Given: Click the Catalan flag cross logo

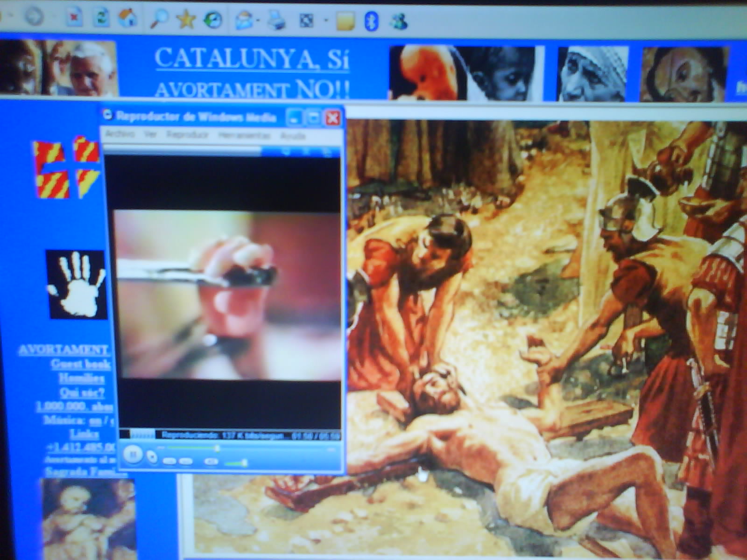Looking at the screenshot, I should click(66, 167).
